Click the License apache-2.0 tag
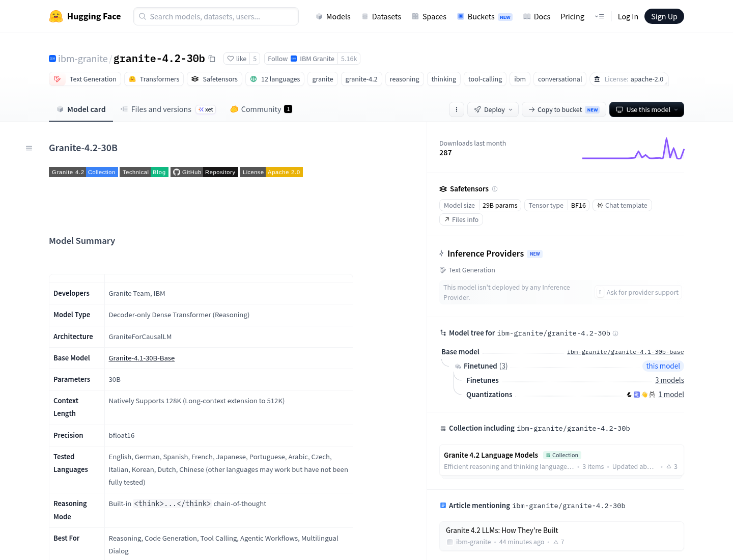 (629, 79)
